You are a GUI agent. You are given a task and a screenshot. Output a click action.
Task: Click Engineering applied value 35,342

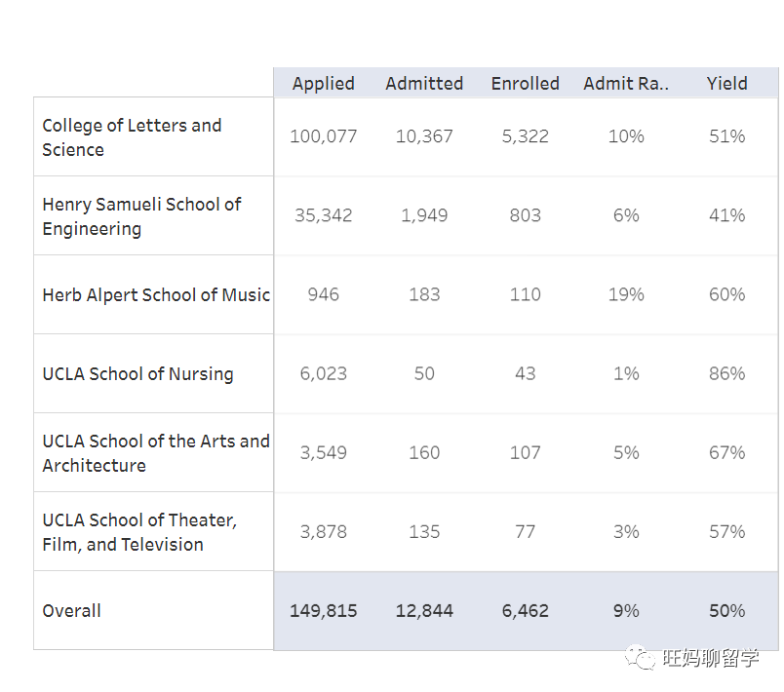click(x=324, y=215)
